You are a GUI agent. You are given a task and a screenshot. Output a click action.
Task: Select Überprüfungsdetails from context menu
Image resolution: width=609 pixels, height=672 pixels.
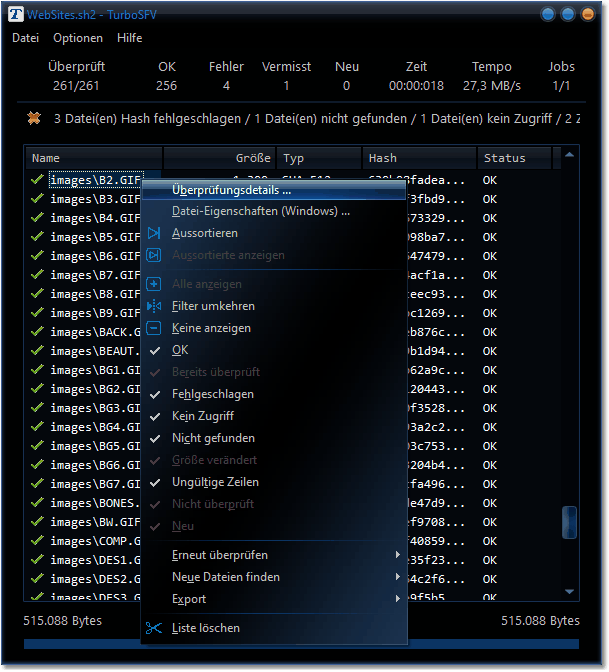click(231, 189)
